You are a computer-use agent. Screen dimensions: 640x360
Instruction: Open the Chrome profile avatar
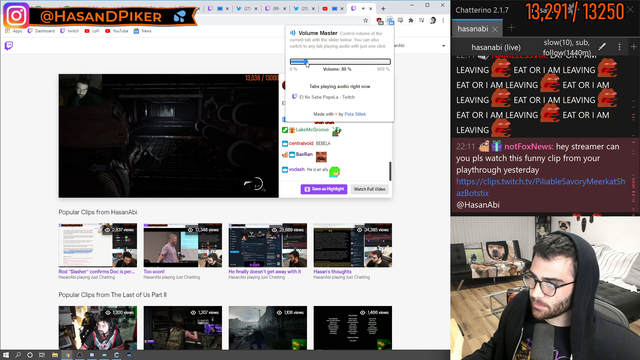(433, 20)
